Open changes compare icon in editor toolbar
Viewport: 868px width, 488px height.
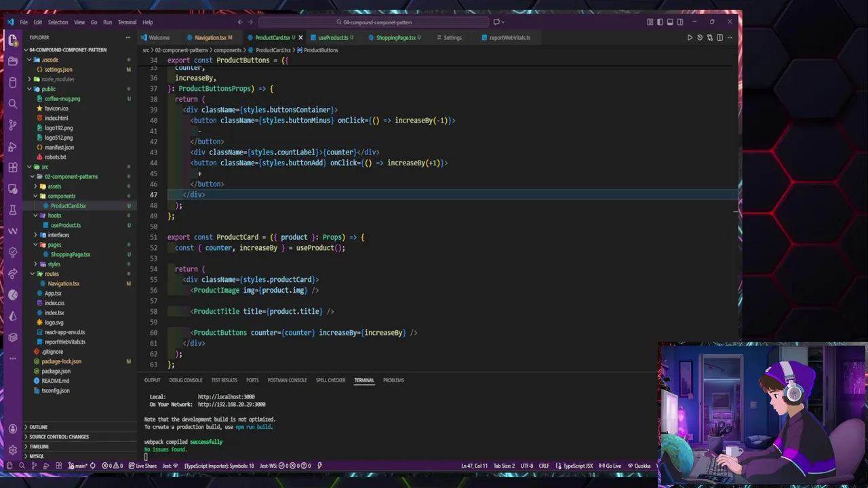[x=709, y=38]
